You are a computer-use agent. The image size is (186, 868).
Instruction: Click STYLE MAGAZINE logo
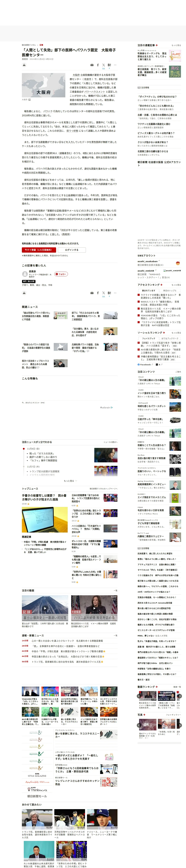[x=37, y=775]
